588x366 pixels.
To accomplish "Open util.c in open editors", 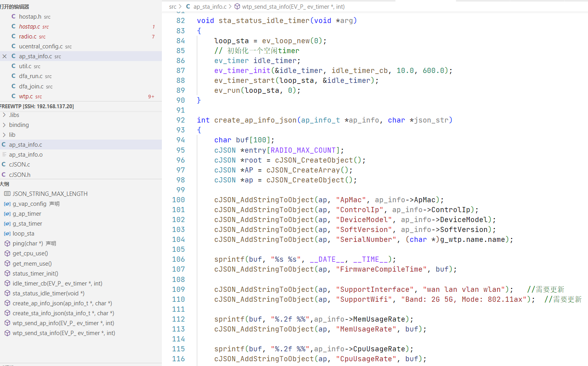I will [x=81, y=66].
